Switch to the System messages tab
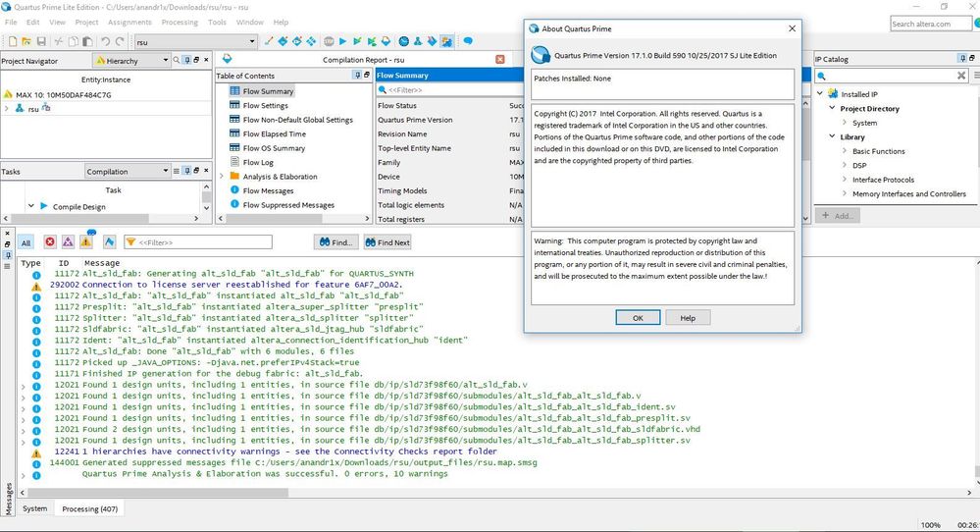This screenshot has height=532, width=980. [35, 508]
